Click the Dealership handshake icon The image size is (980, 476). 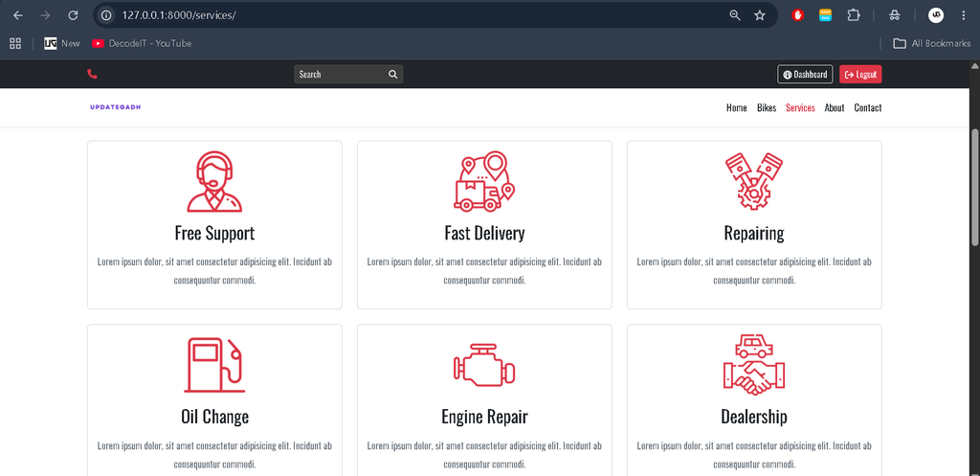pyautogui.click(x=754, y=365)
